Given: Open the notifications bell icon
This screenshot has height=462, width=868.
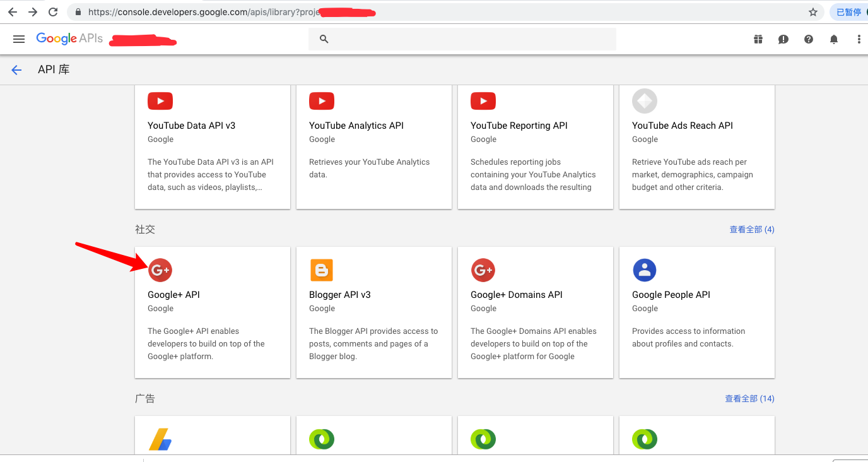Looking at the screenshot, I should 833,39.
